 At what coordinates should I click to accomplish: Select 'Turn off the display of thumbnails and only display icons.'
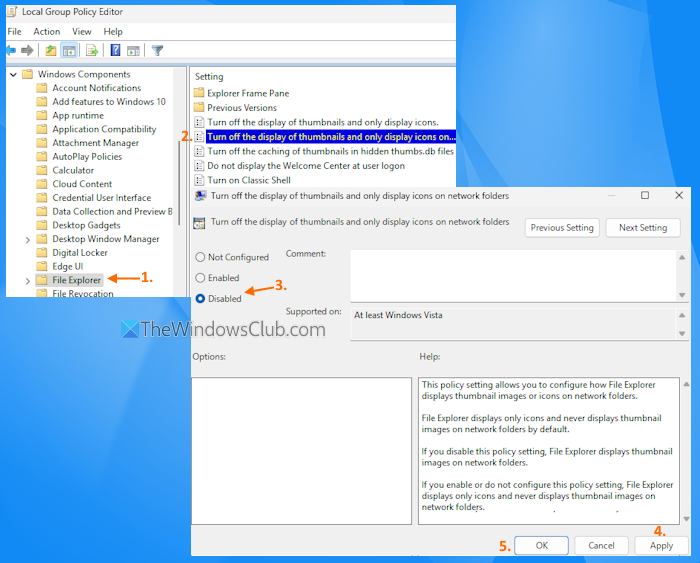pyautogui.click(x=323, y=122)
